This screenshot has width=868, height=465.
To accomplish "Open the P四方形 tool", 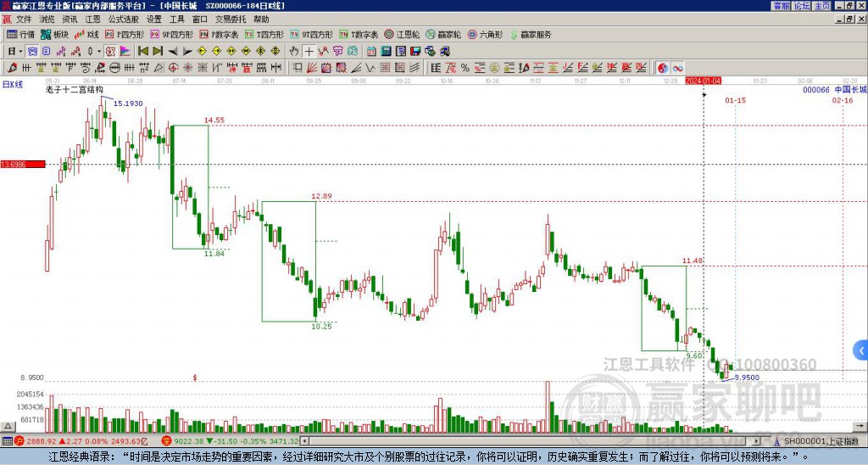I will (x=125, y=34).
